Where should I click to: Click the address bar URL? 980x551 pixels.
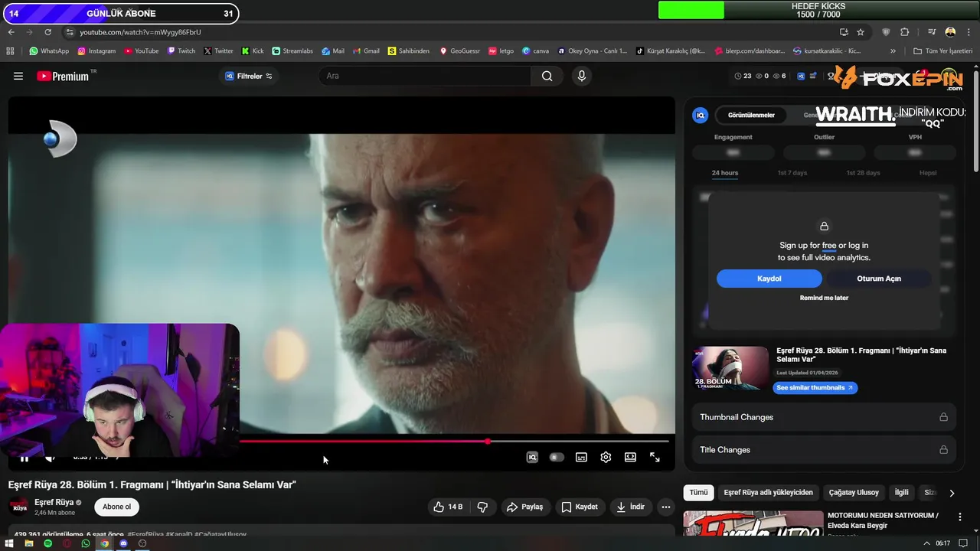pos(140,32)
